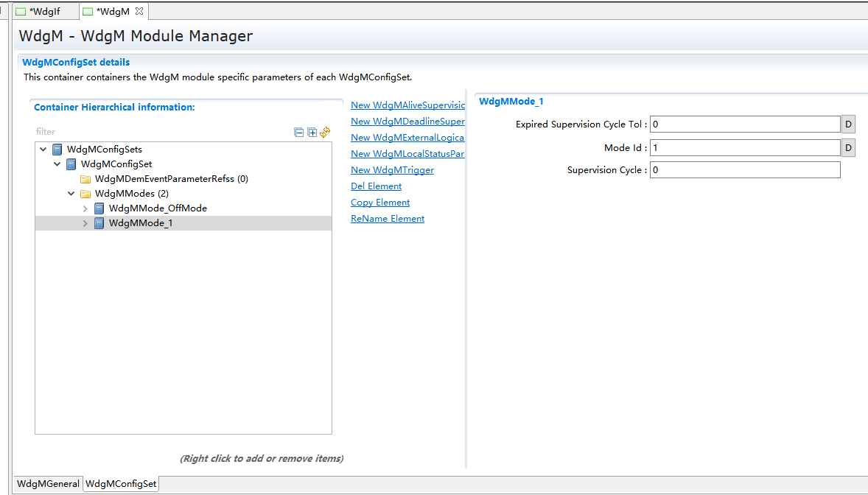868x495 pixels.
Task: Collapse the WdgMModes folder
Action: pyautogui.click(x=71, y=194)
